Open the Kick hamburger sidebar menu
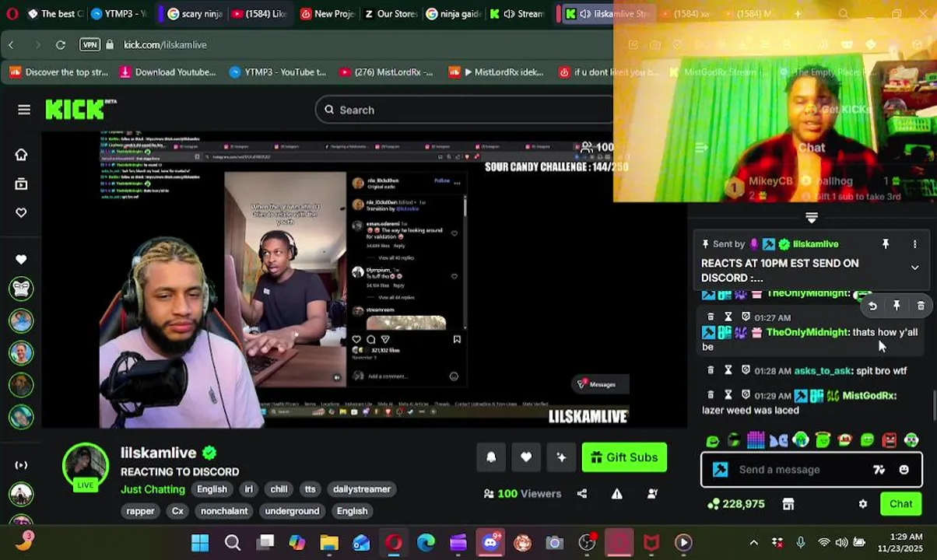The height and width of the screenshot is (560, 937). (24, 110)
